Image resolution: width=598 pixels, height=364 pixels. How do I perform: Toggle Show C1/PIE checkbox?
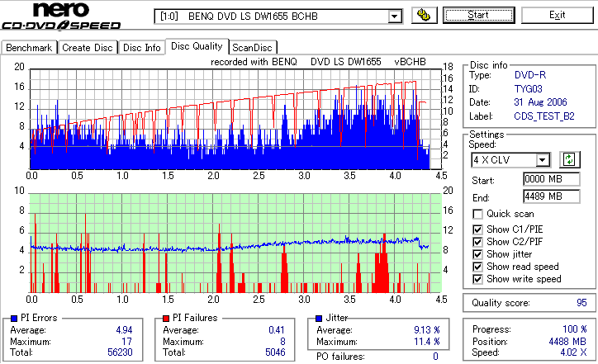pyautogui.click(x=477, y=229)
